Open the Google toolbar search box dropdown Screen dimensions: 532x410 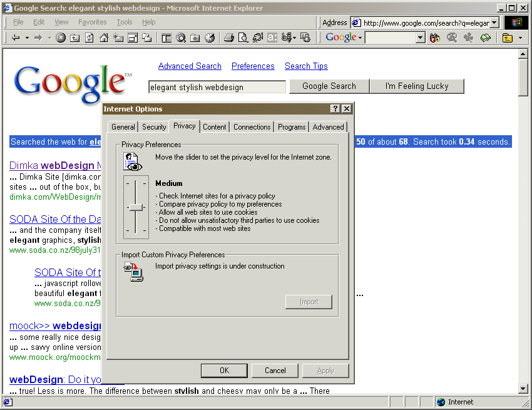click(x=421, y=38)
